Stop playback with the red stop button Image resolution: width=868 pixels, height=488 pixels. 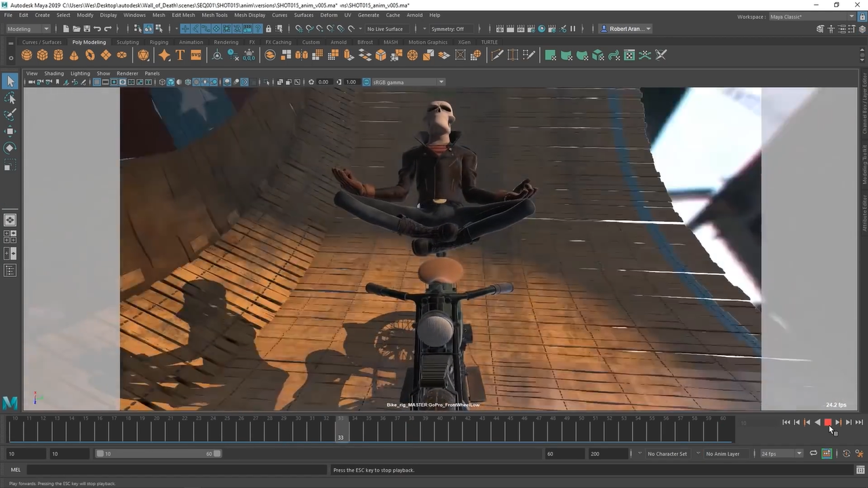(x=827, y=422)
